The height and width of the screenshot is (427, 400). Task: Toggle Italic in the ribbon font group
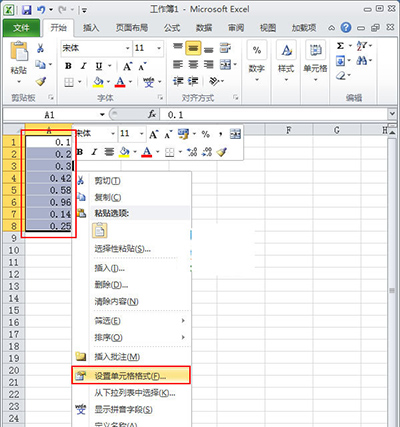[84, 66]
